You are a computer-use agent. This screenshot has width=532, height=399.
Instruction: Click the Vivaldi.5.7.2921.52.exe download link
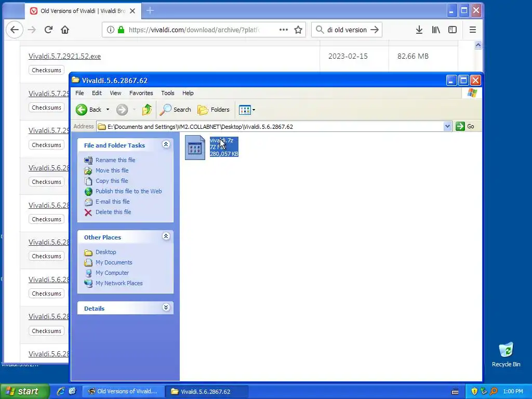(x=64, y=56)
